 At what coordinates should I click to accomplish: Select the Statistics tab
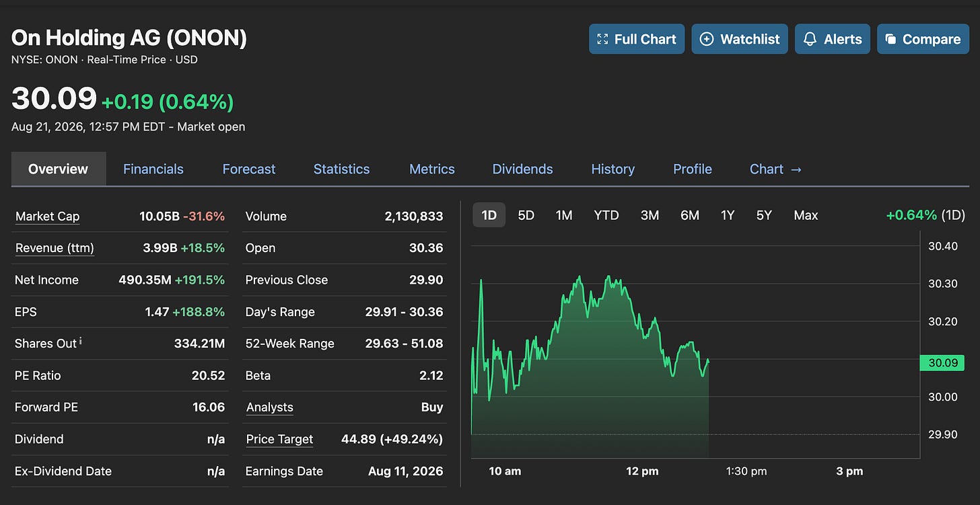point(341,169)
